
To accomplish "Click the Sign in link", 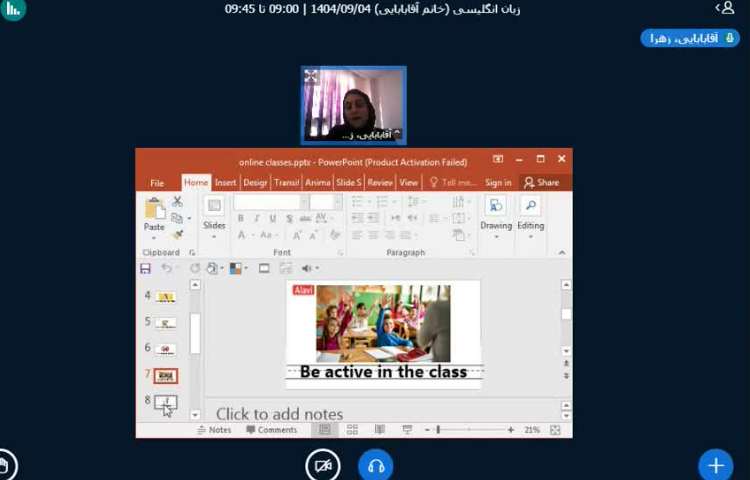I will [x=498, y=183].
